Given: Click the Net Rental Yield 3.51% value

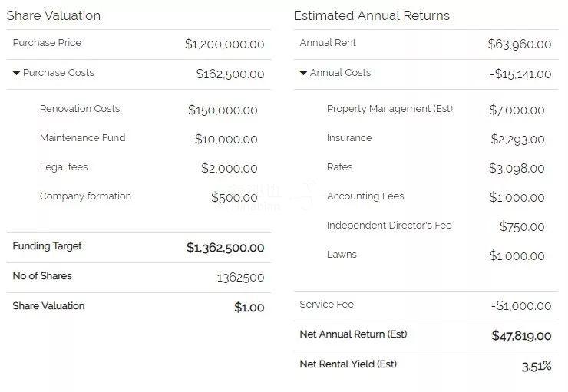Looking at the screenshot, I should coord(537,366).
